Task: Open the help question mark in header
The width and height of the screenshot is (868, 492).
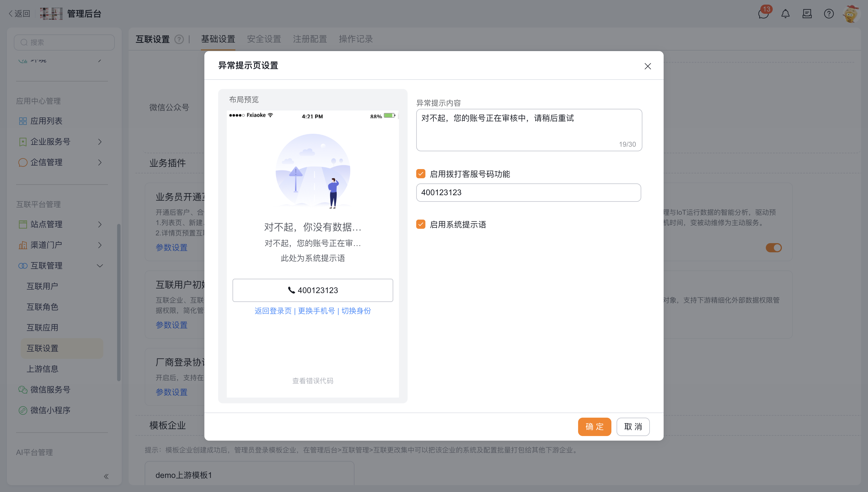Action: (x=828, y=13)
